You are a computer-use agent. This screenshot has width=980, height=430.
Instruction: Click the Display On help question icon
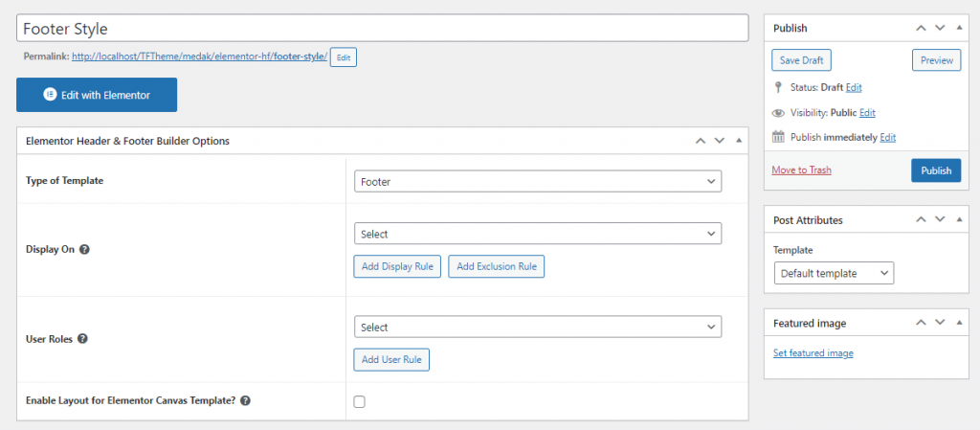click(84, 249)
